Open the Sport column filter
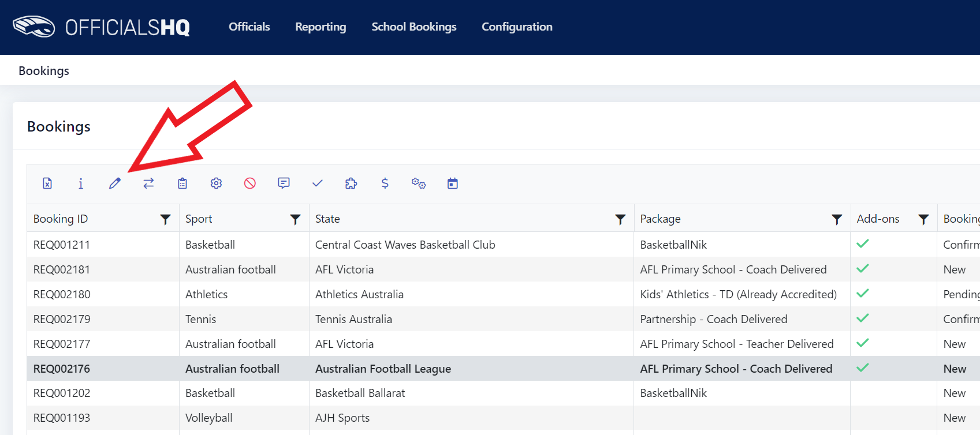This screenshot has width=980, height=435. click(295, 219)
